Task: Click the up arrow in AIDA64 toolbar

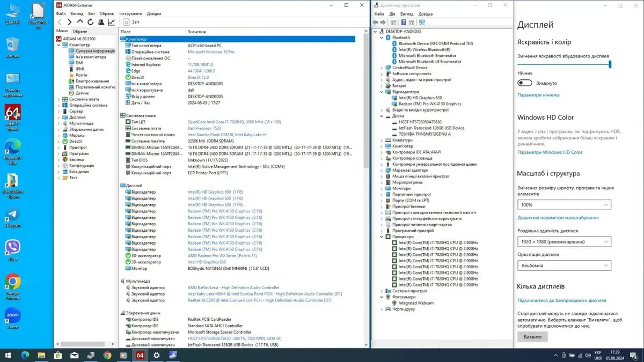Action: point(80,22)
